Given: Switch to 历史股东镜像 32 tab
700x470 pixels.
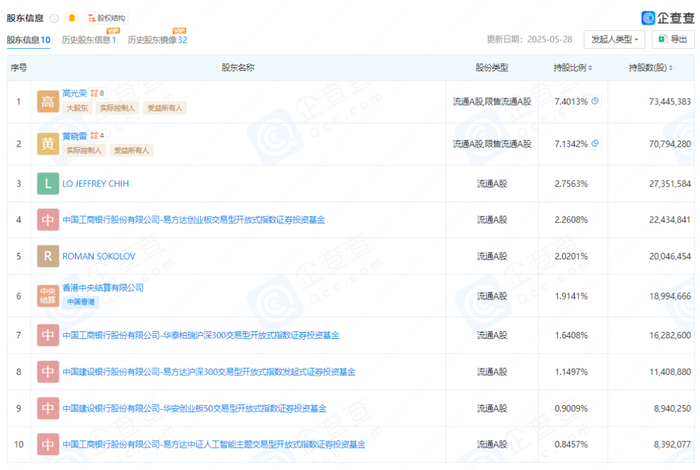Looking at the screenshot, I should 157,40.
